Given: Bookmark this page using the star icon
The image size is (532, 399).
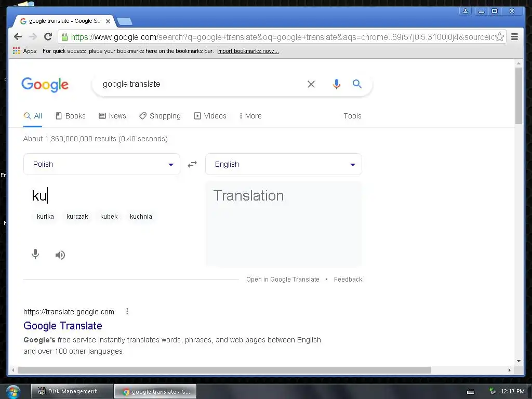Looking at the screenshot, I should click(499, 37).
